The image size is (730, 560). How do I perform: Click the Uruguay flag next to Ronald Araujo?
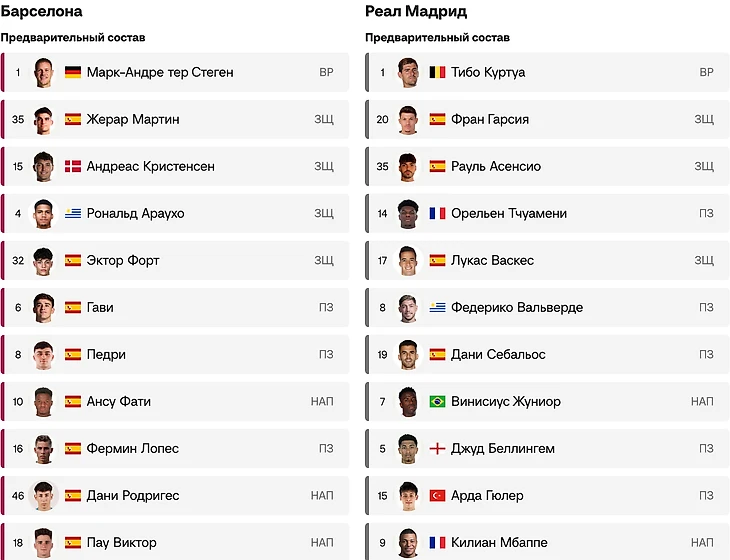point(73,213)
